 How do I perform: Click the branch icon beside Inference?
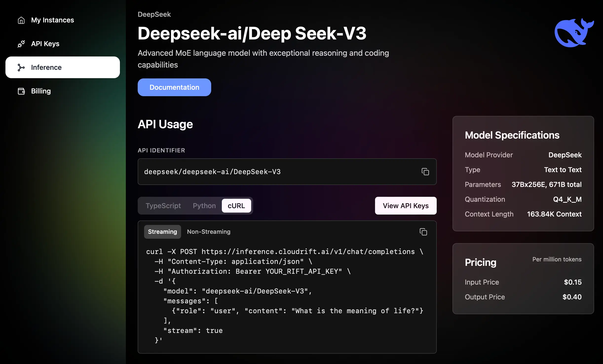21,68
